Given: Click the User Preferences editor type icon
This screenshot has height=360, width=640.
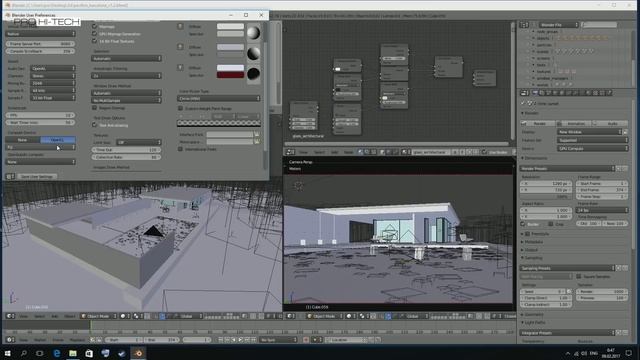Looking at the screenshot, I should pyautogui.click(x=10, y=176).
